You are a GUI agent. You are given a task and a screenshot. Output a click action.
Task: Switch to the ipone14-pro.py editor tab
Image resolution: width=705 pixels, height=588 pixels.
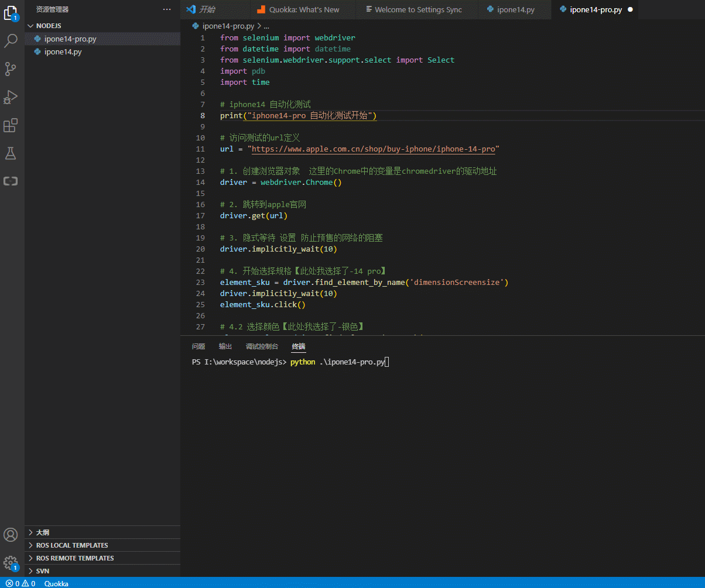tap(595, 9)
